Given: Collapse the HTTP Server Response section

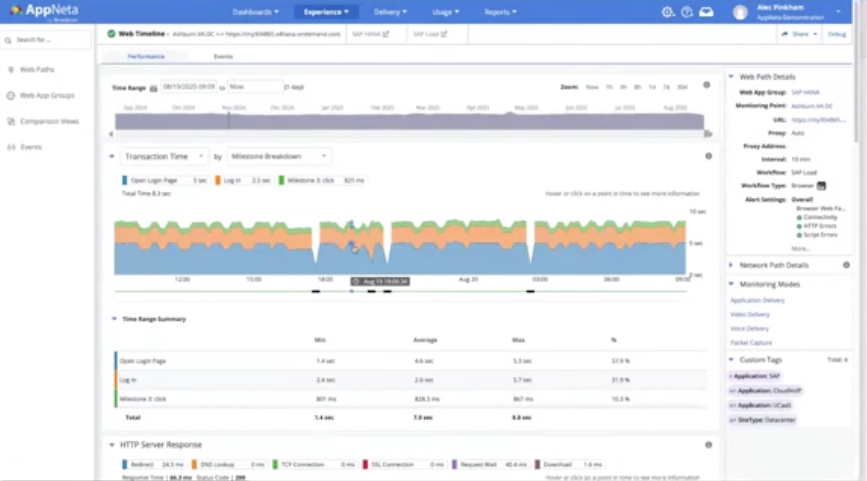Looking at the screenshot, I should tap(112, 445).
